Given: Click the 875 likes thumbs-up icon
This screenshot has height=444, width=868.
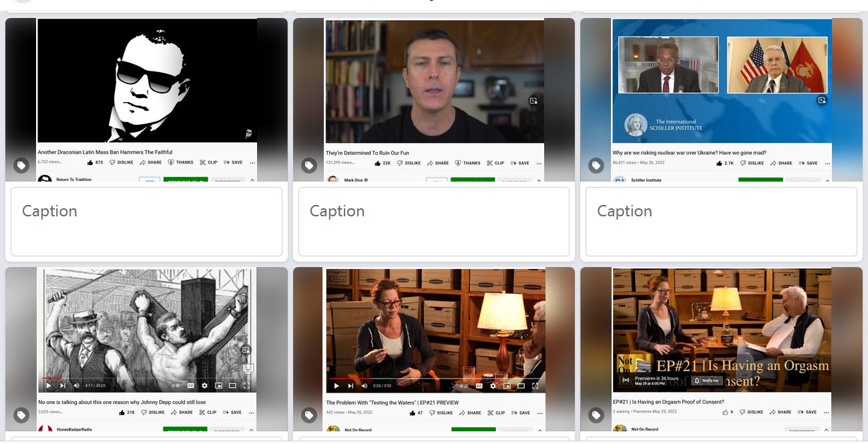Looking at the screenshot, I should [90, 162].
